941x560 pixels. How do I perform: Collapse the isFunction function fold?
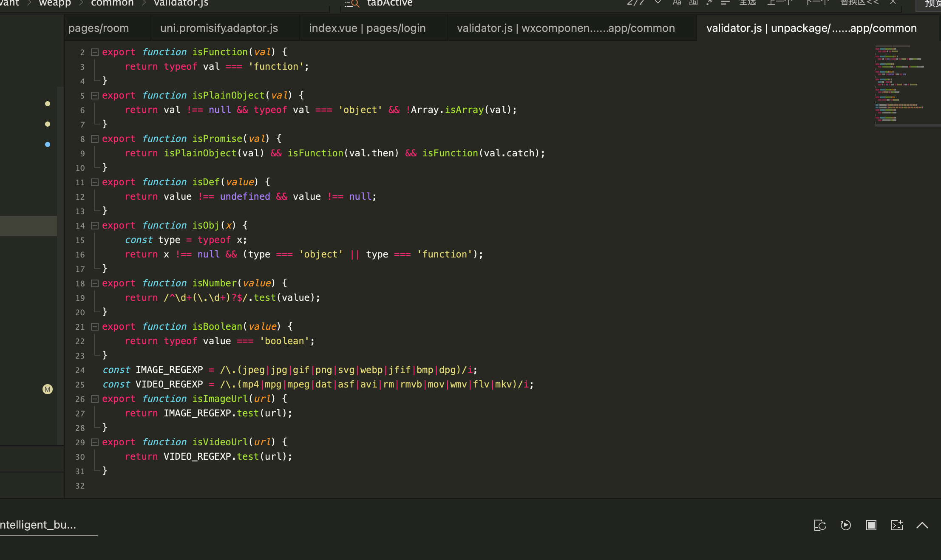click(95, 52)
